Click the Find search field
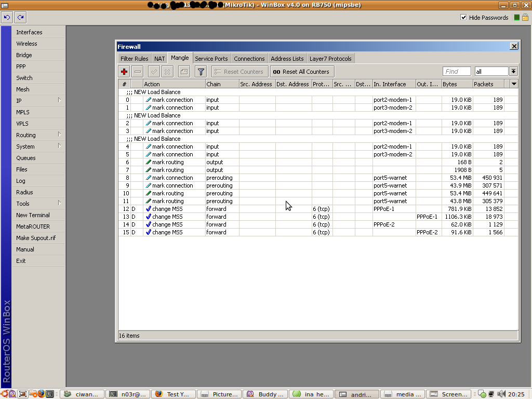Viewport: 532px width, 399px height. pyautogui.click(x=456, y=72)
